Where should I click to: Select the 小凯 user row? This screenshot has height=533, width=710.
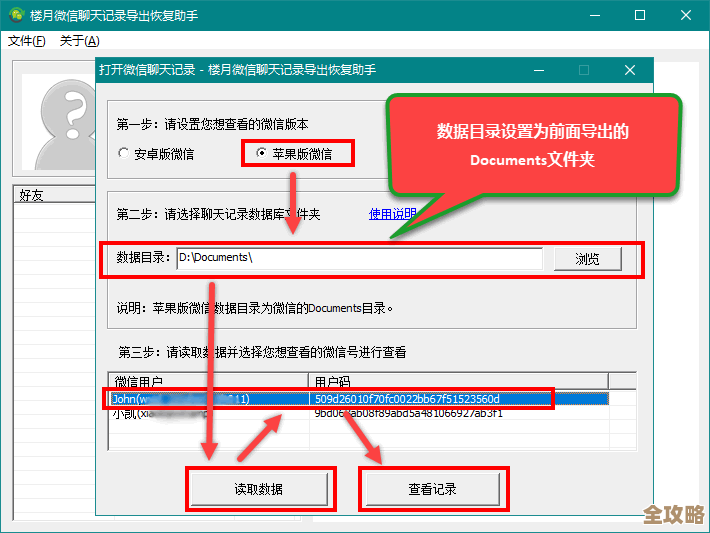tap(360, 413)
